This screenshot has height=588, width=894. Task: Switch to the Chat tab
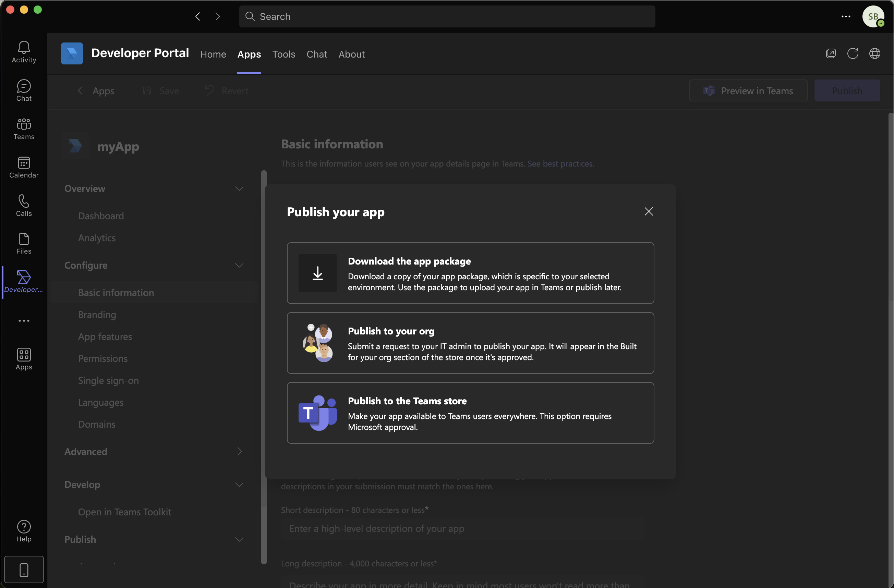[316, 53]
